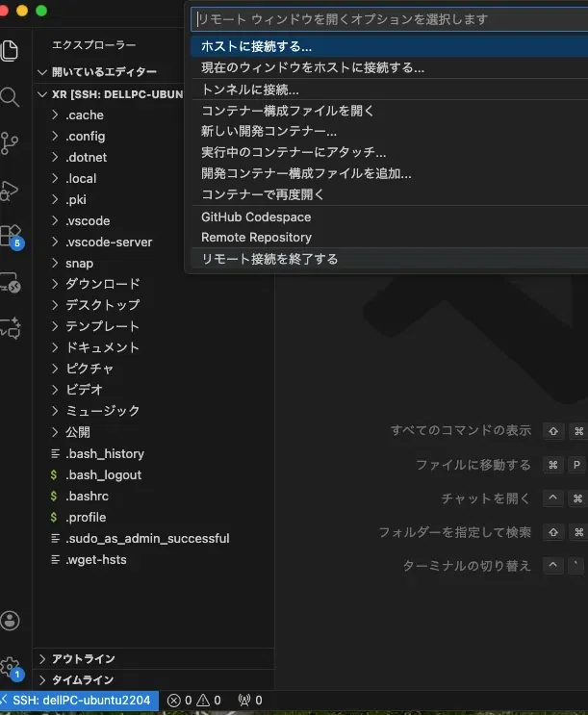The width and height of the screenshot is (588, 715).
Task: Click the .profile dollar file icon
Action: [54, 517]
